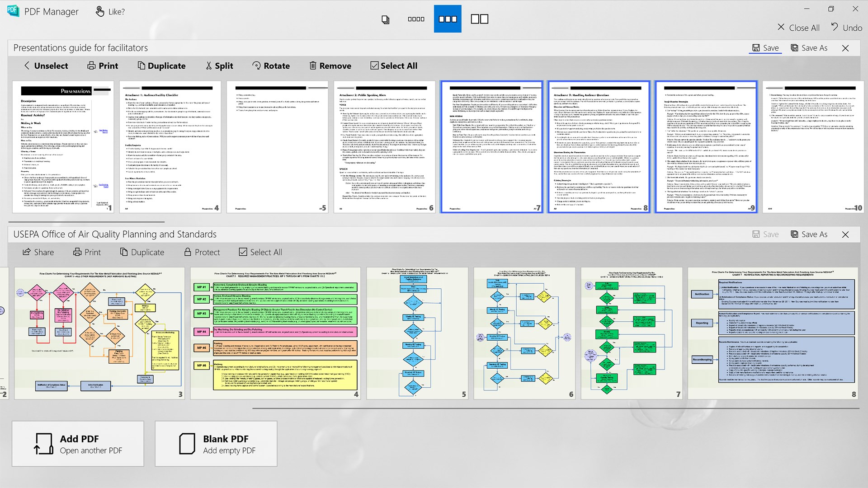Viewport: 868px width, 488px height.
Task: Rotate the selected pages
Action: coord(271,66)
